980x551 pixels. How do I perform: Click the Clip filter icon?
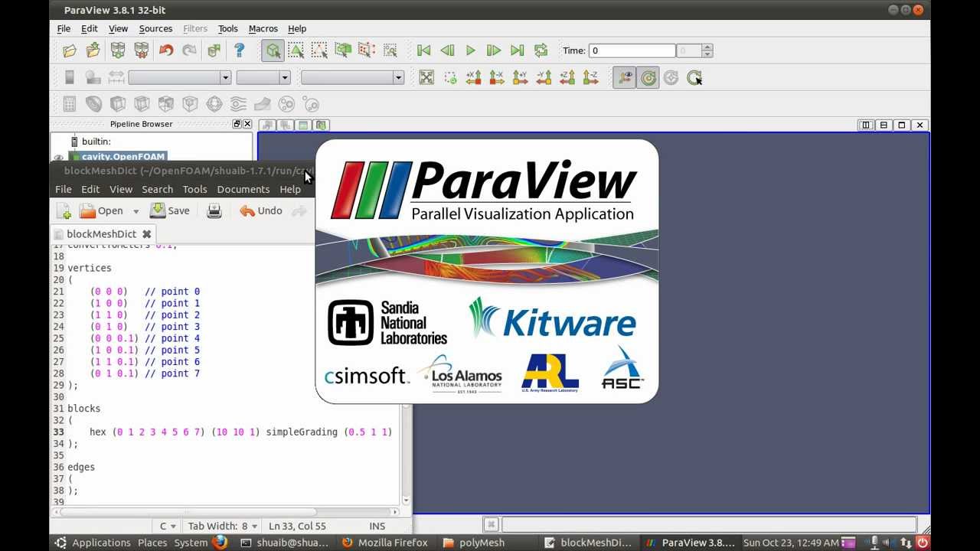click(x=118, y=104)
